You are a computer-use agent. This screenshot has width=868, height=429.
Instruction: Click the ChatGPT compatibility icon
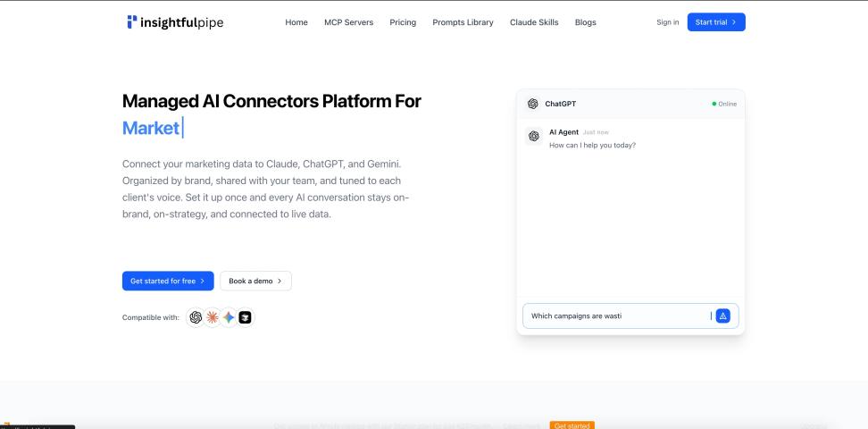(196, 317)
